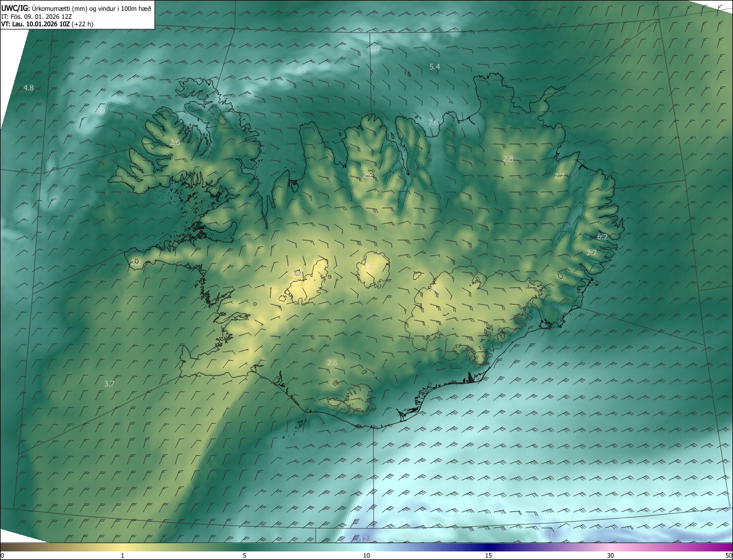Image resolution: width=733 pixels, height=560 pixels.
Task: Click the 2.6 label in southern Iceland
Action: [332, 362]
